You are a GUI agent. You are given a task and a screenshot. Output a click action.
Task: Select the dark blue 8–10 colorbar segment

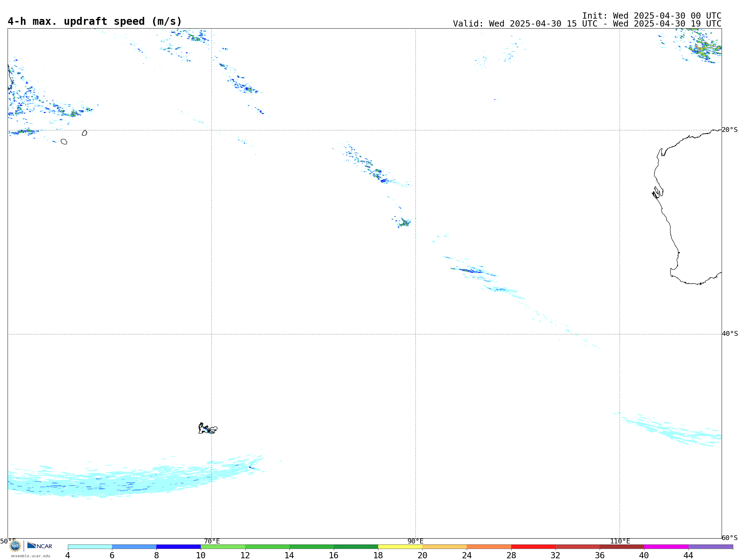coord(178,547)
